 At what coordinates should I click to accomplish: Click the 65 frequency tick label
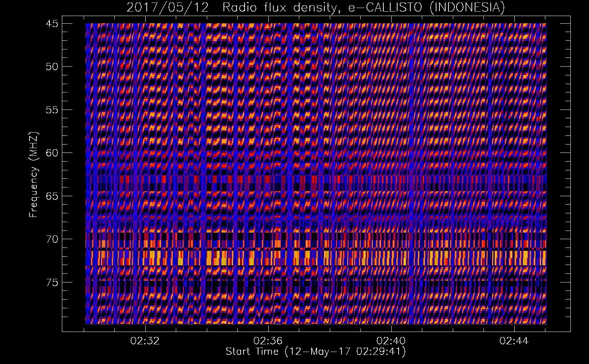(52, 196)
